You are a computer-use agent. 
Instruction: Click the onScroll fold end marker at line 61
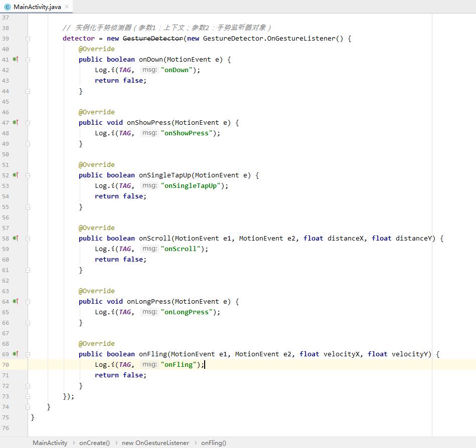(x=28, y=270)
